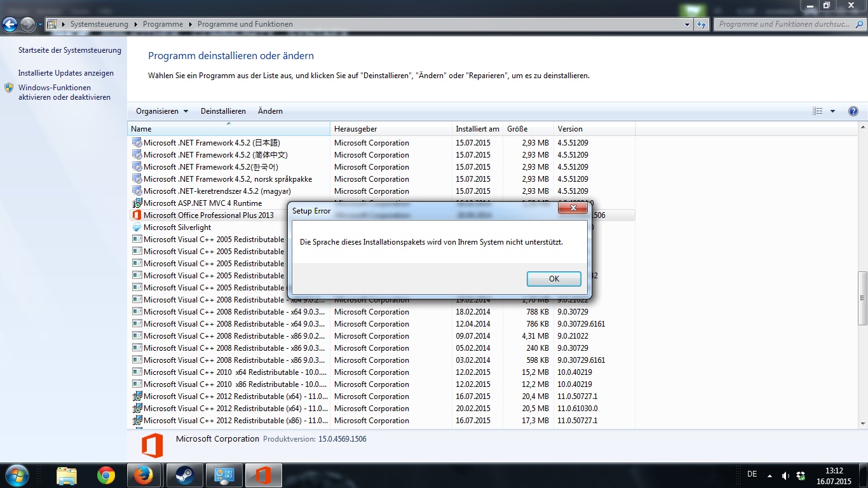Sort by the Größe column header
This screenshot has height=488, width=868.
point(529,129)
